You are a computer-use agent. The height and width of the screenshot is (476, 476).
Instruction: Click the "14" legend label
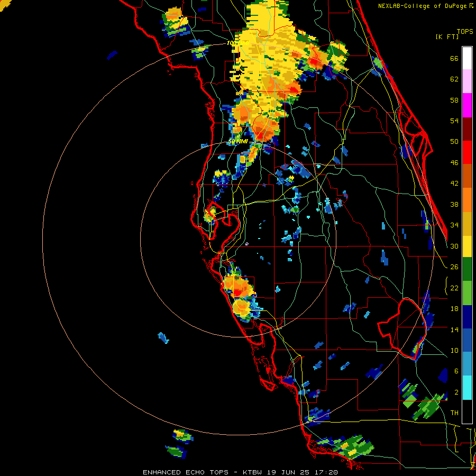454,329
